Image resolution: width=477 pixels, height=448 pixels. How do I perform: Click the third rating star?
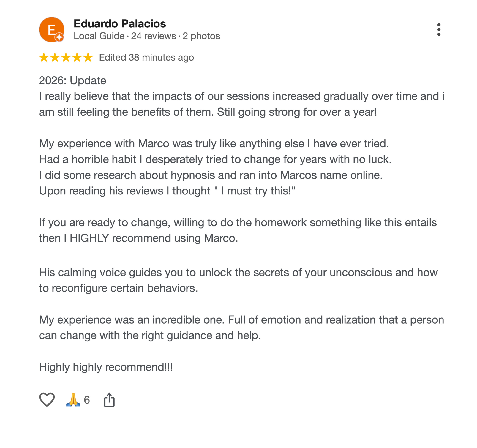[66, 57]
